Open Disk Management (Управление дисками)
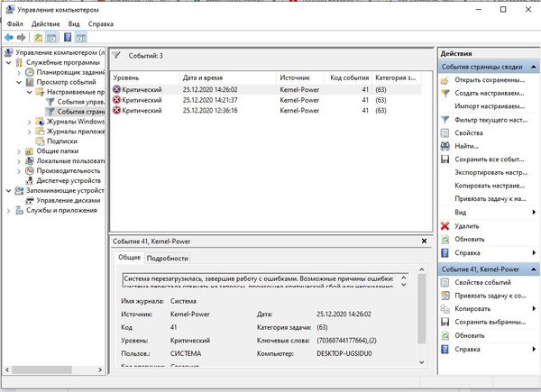541x392 pixels. click(65, 200)
